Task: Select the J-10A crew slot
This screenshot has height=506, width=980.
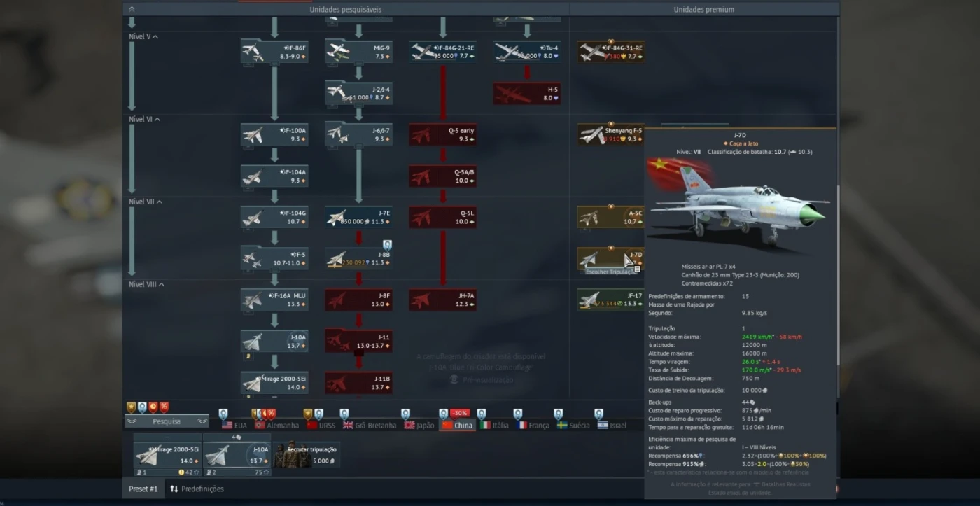Action: [x=237, y=455]
